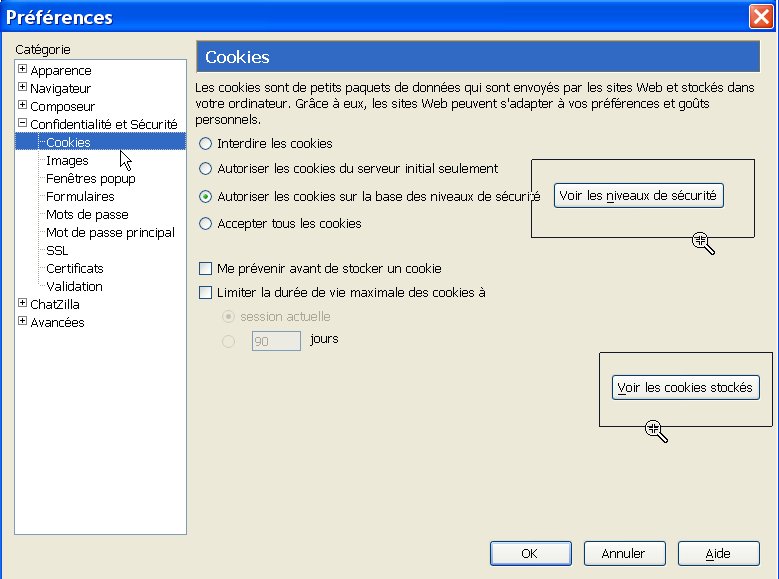Open Fenêtres popup preferences
The width and height of the screenshot is (779, 579).
pyautogui.click(x=90, y=178)
